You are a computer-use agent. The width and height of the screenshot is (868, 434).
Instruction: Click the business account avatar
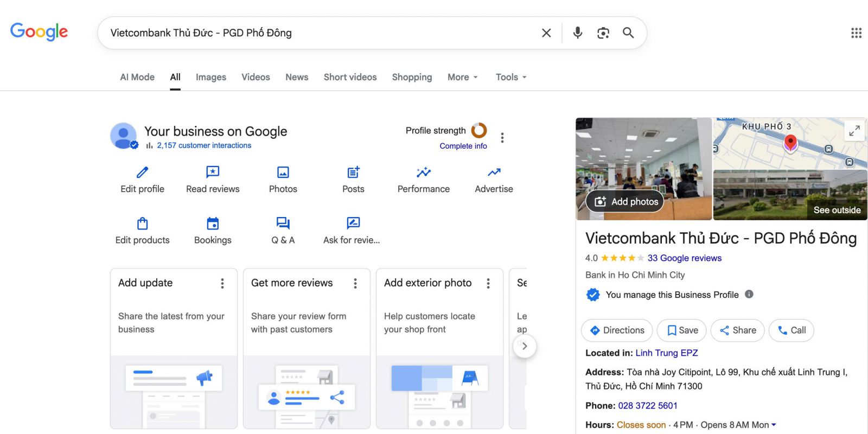tap(124, 136)
